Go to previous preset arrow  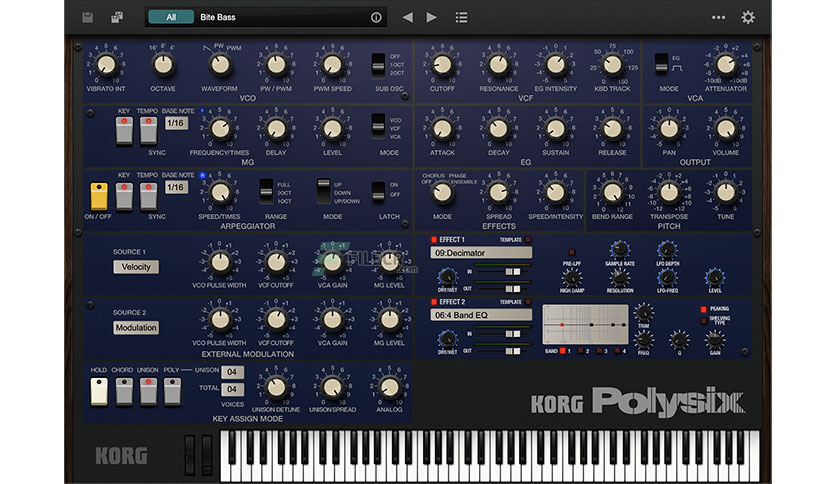pyautogui.click(x=408, y=18)
